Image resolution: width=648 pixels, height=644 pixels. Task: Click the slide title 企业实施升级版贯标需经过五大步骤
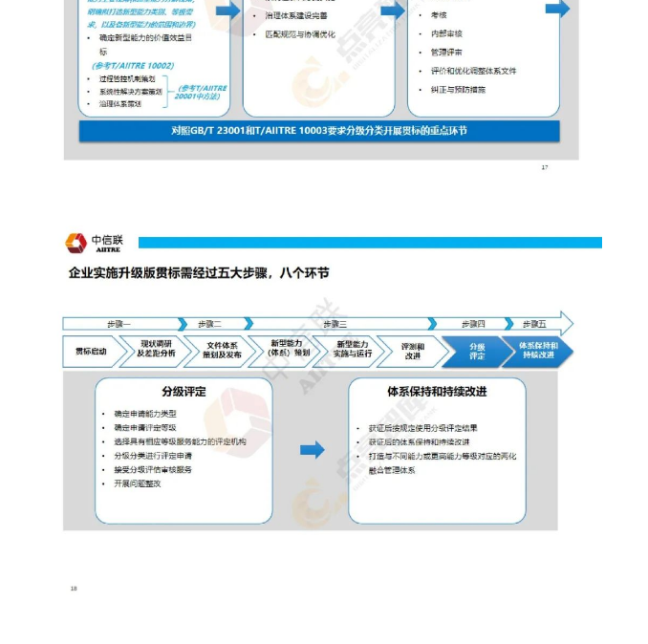[199, 273]
